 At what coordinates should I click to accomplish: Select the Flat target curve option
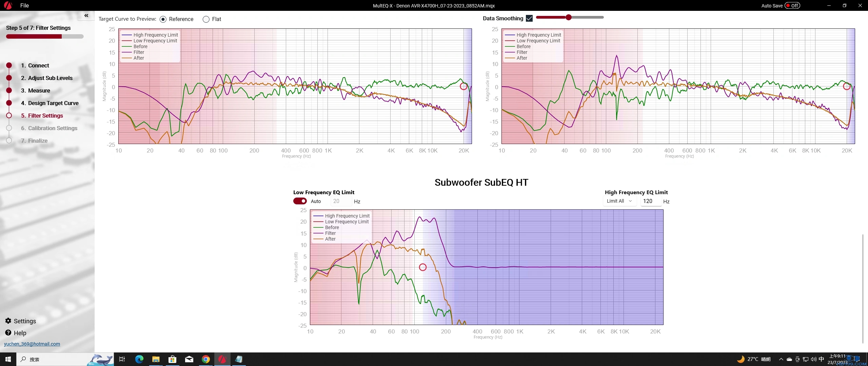[x=206, y=19]
